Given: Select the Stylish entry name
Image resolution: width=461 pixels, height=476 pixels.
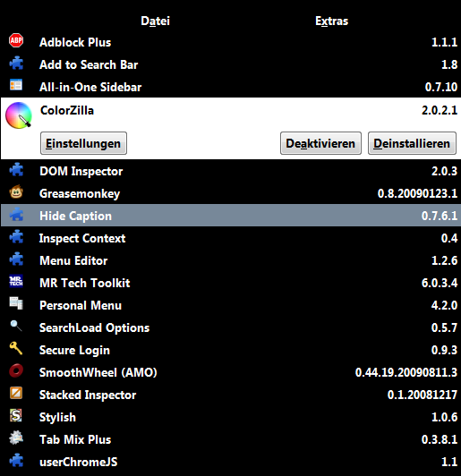Looking at the screenshot, I should point(57,418).
